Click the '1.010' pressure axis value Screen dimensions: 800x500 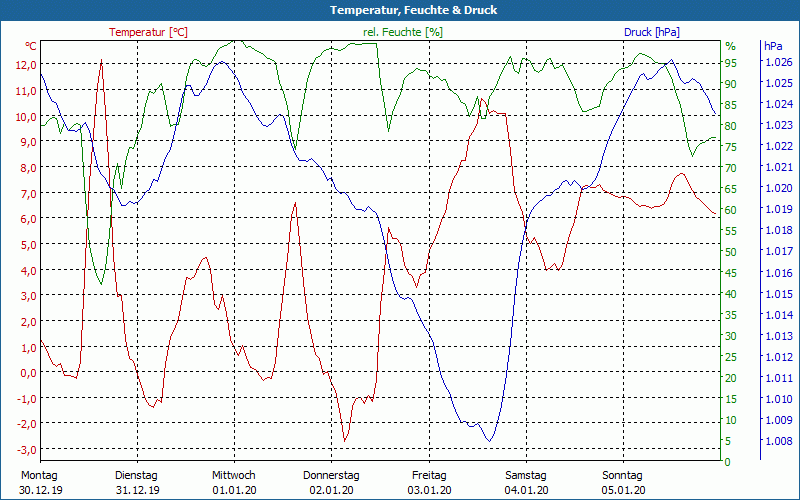[x=779, y=399]
